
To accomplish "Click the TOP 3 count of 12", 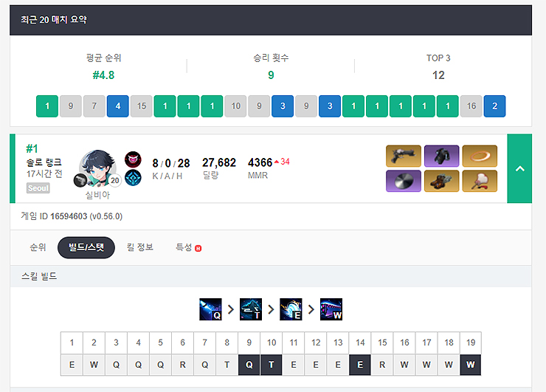I will tap(438, 75).
